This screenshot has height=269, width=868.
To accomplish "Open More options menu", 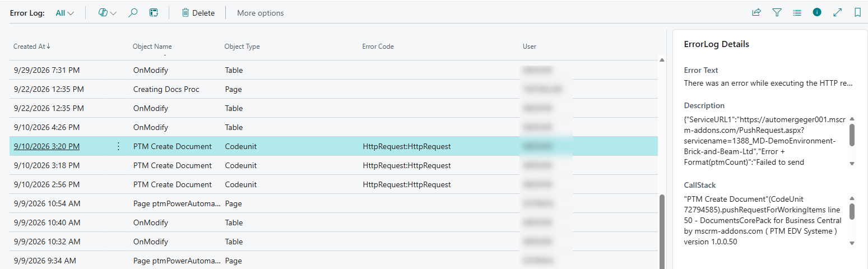I will [260, 13].
